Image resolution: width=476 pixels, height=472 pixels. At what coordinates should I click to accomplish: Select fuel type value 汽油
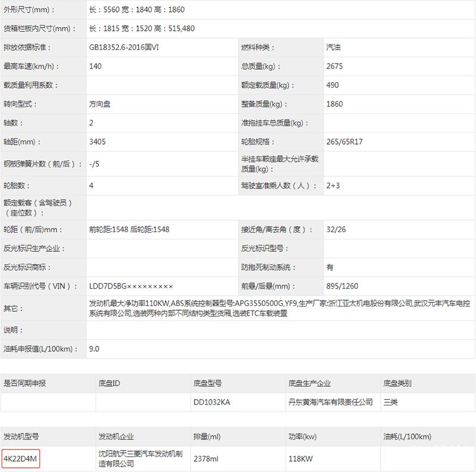pos(333,48)
